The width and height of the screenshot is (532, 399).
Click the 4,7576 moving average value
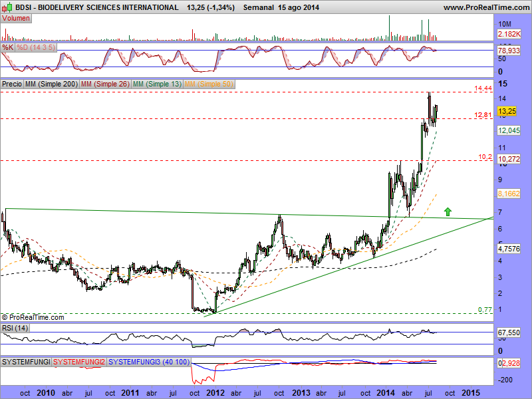coord(509,249)
